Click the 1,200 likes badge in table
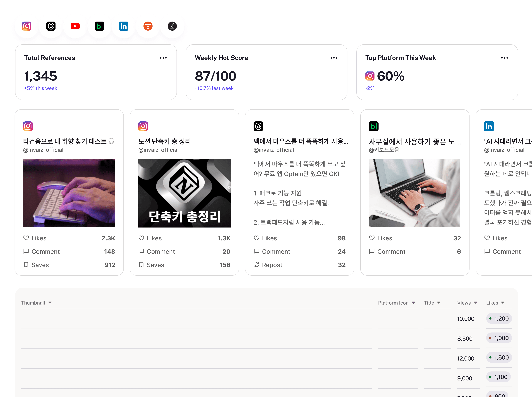The width and height of the screenshot is (532, 397). (499, 318)
